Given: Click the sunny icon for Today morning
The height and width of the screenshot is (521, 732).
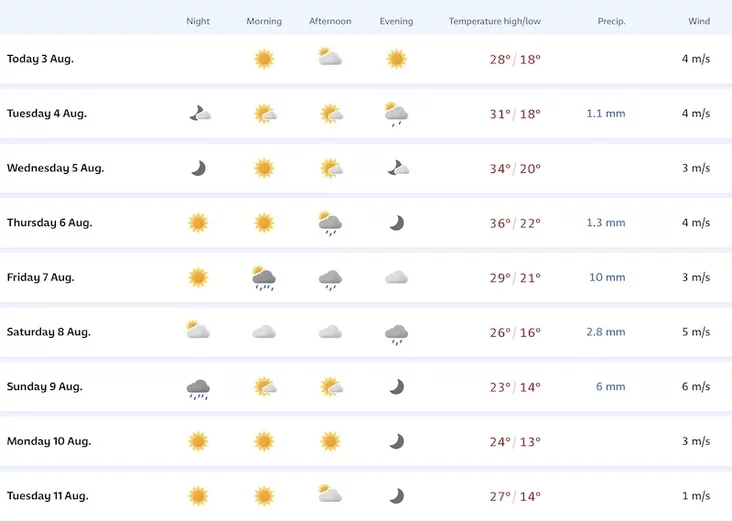Looking at the screenshot, I should [x=264, y=59].
